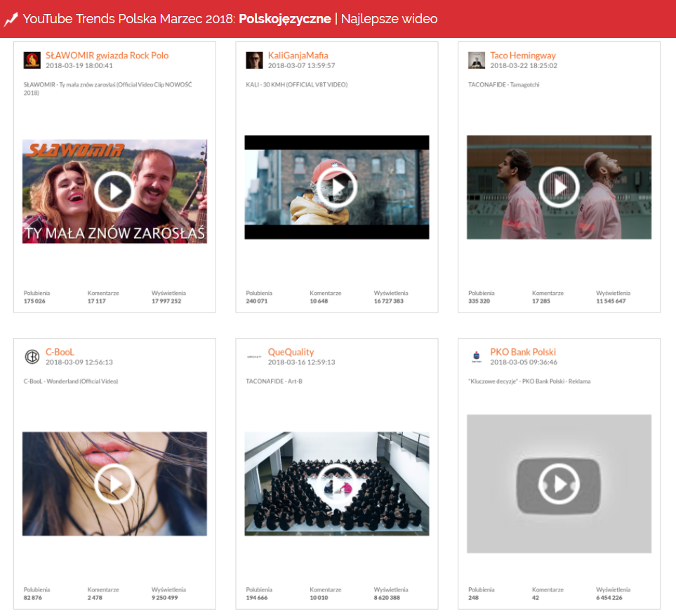Click the PKO Bank Polski logo icon
The height and width of the screenshot is (616, 676).
point(477,357)
